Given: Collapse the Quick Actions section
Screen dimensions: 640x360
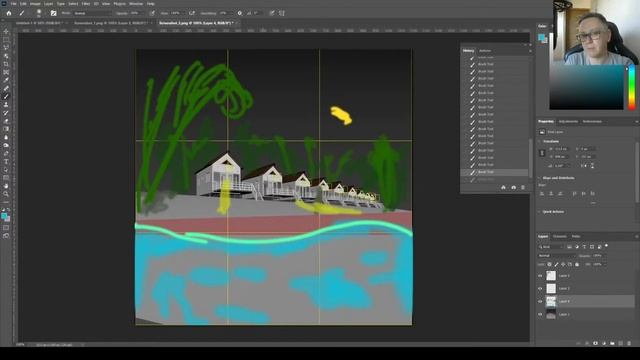Looking at the screenshot, I should coord(539,212).
